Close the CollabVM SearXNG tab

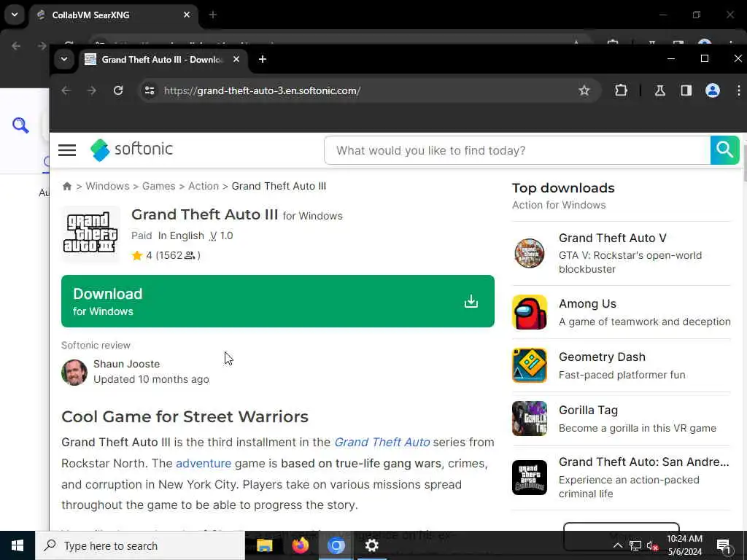[x=187, y=15]
